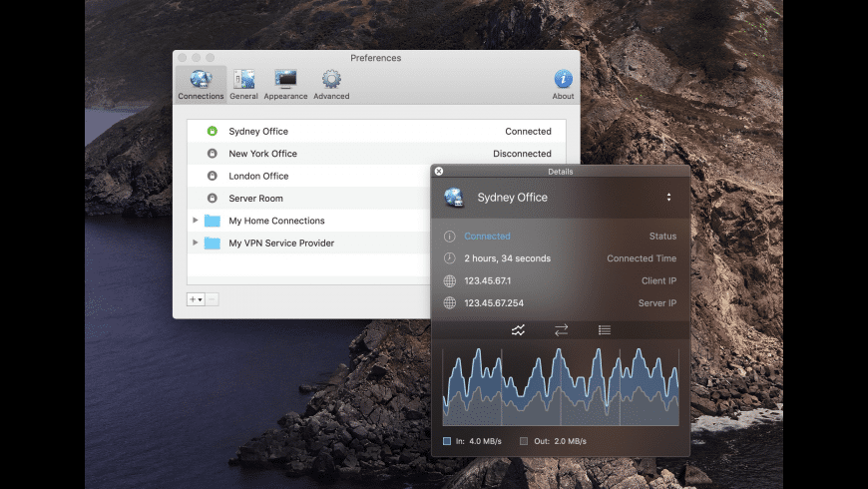The height and width of the screenshot is (489, 868).
Task: Show the log list view
Action: pos(605,330)
